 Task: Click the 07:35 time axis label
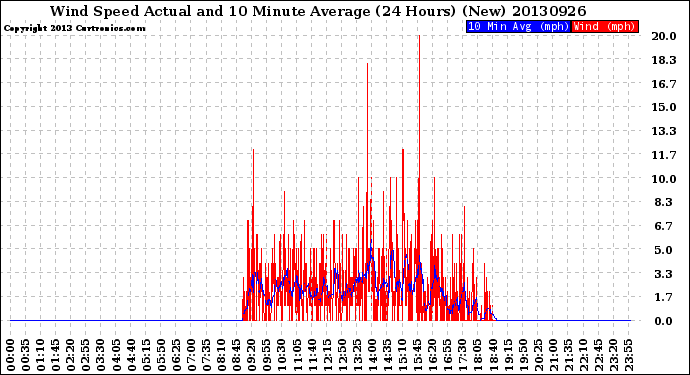[x=206, y=355]
